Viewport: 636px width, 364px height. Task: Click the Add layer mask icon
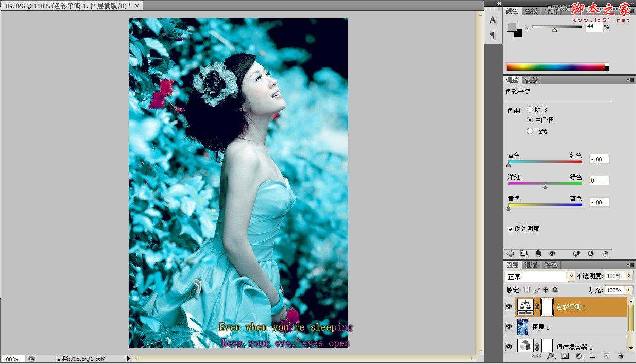click(565, 356)
